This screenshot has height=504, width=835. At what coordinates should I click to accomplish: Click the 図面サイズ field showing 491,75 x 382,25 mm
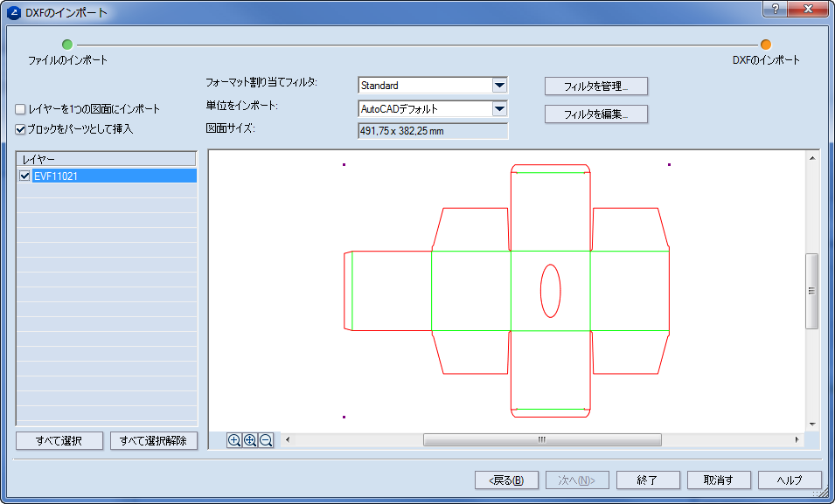pos(433,131)
